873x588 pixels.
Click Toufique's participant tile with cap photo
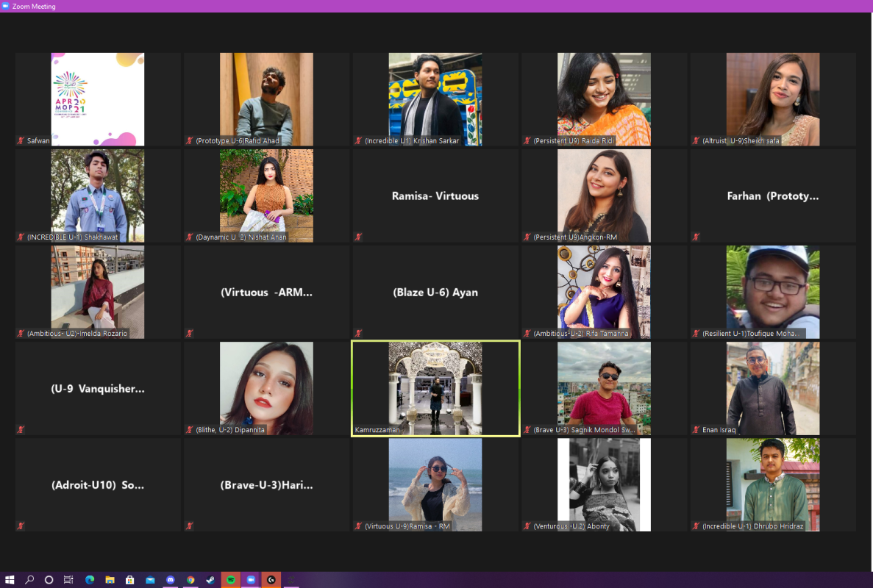(x=772, y=292)
